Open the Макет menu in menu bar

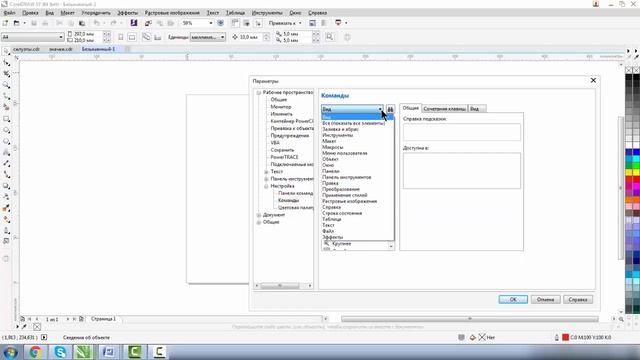click(67, 13)
